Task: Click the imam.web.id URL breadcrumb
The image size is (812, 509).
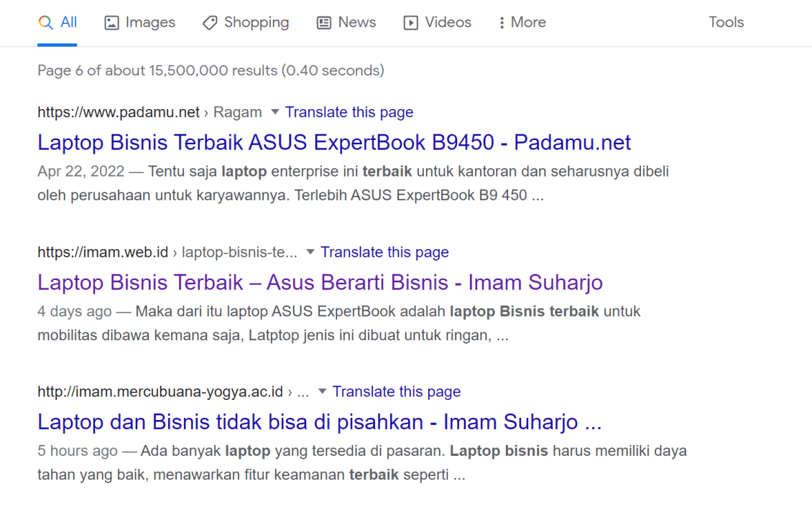Action: (103, 252)
